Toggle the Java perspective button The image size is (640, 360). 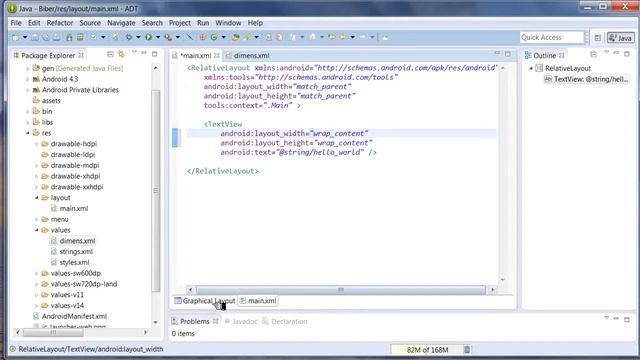(x=621, y=38)
